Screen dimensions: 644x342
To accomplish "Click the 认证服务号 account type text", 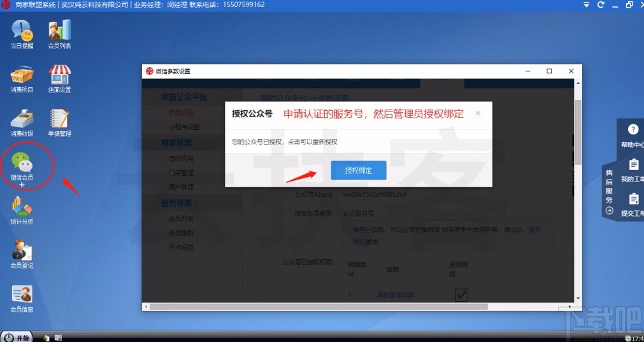I will point(358,213).
